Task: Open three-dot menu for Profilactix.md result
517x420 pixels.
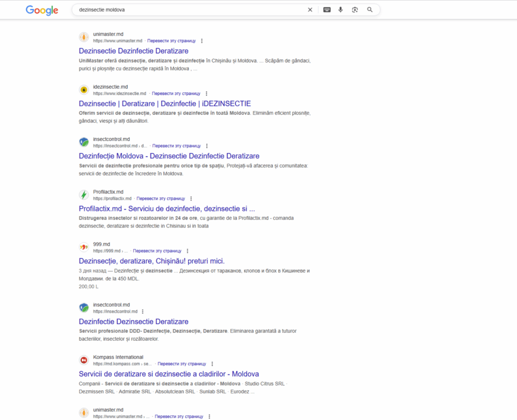Action: pos(191,198)
